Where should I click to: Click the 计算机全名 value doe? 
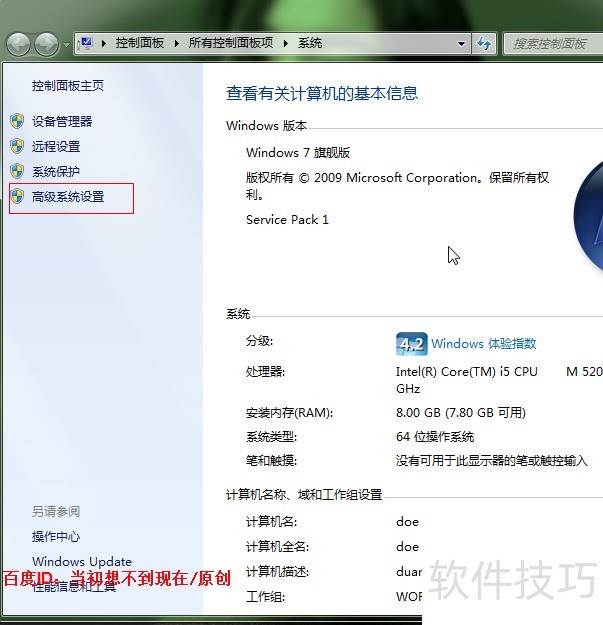coord(407,546)
